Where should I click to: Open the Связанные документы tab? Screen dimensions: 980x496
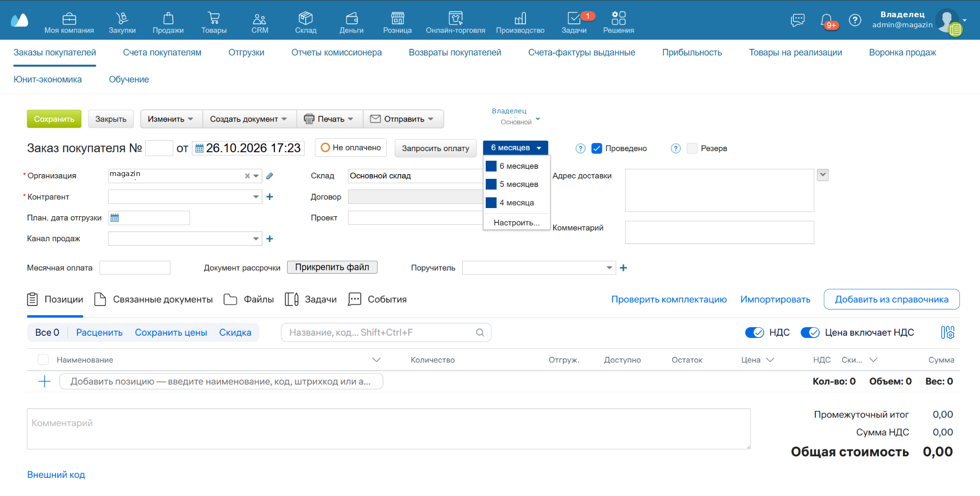tap(154, 299)
